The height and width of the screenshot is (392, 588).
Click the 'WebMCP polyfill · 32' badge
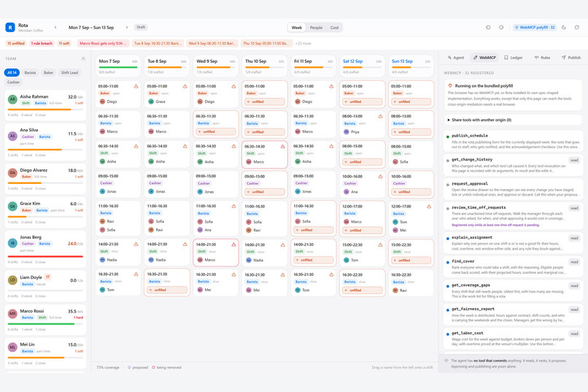coord(535,28)
